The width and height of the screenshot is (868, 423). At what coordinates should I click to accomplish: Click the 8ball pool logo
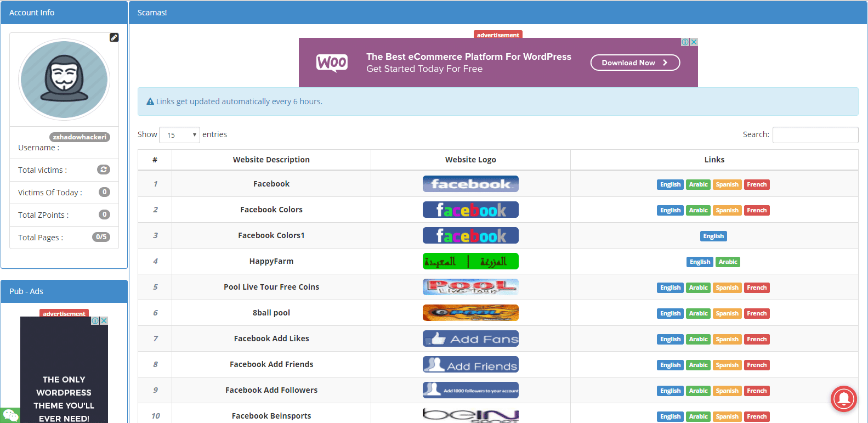click(x=470, y=313)
